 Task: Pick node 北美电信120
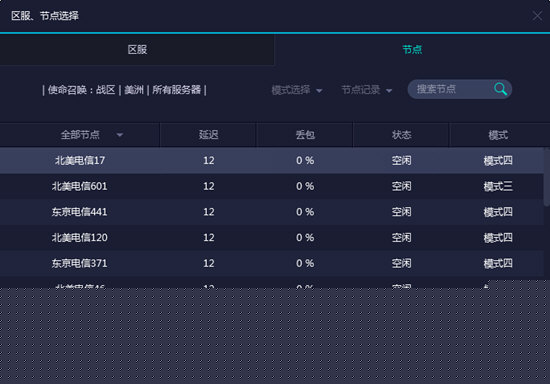click(x=272, y=238)
